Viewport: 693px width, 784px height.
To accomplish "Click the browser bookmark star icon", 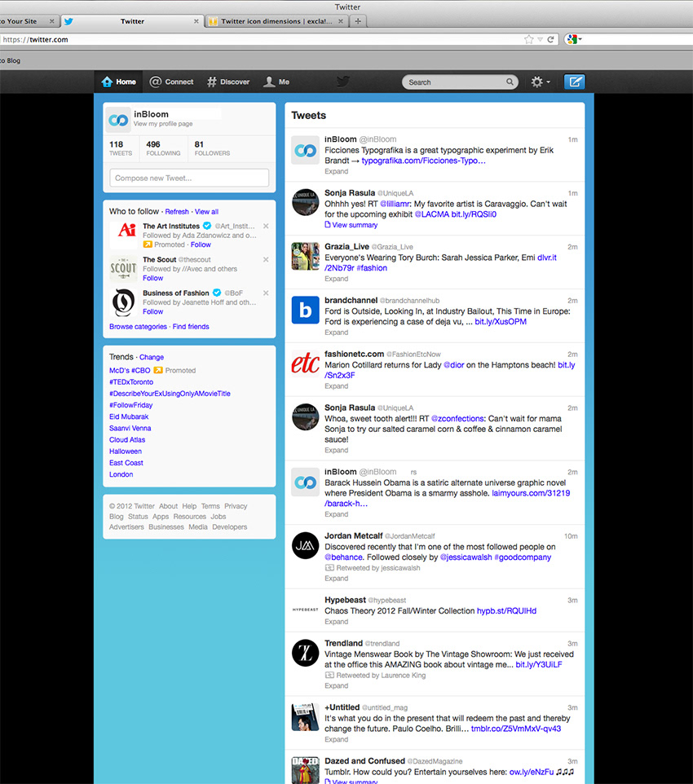I will point(528,39).
